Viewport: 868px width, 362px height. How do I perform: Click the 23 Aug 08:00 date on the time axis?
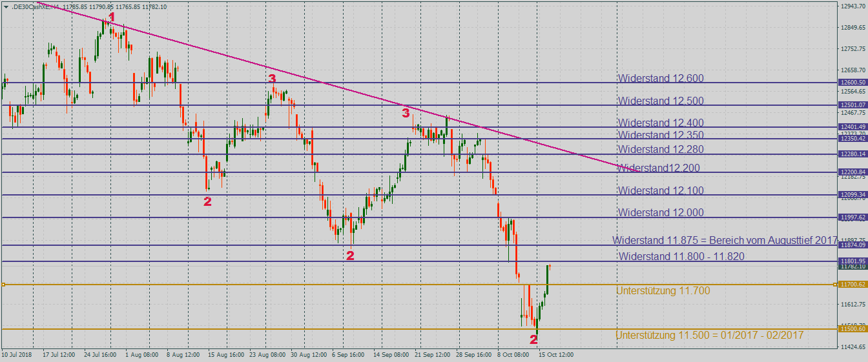click(267, 355)
